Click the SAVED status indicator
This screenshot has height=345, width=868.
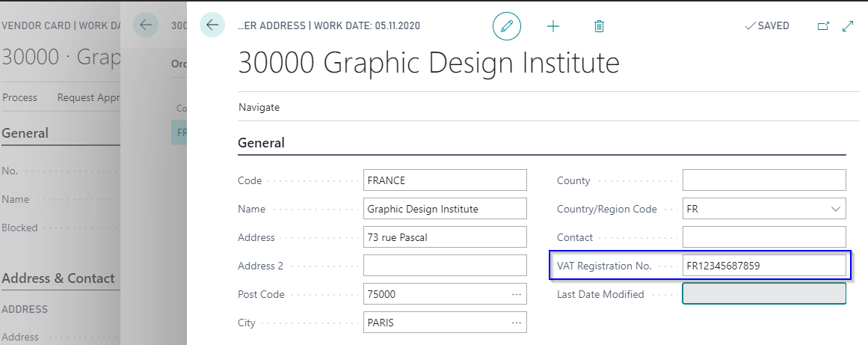(x=767, y=26)
